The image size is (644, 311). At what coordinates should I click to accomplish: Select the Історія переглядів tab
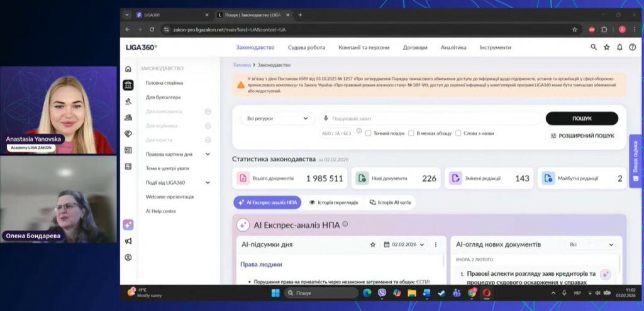(x=333, y=202)
